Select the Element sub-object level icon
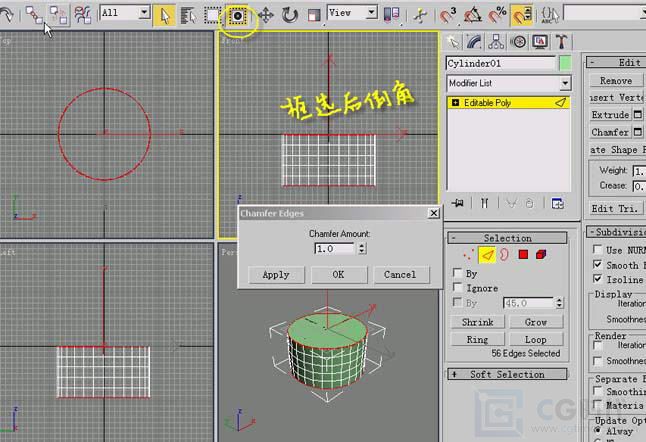The height and width of the screenshot is (442, 646). [541, 255]
